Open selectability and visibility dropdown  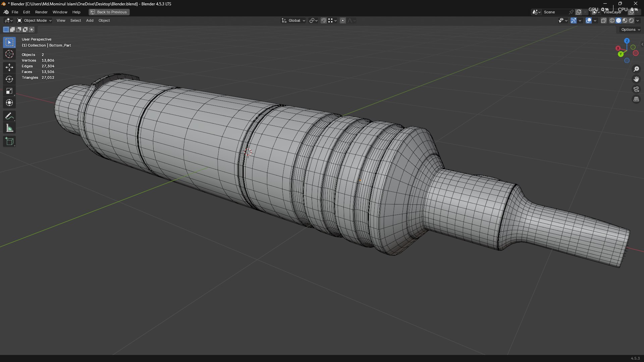coord(563,20)
